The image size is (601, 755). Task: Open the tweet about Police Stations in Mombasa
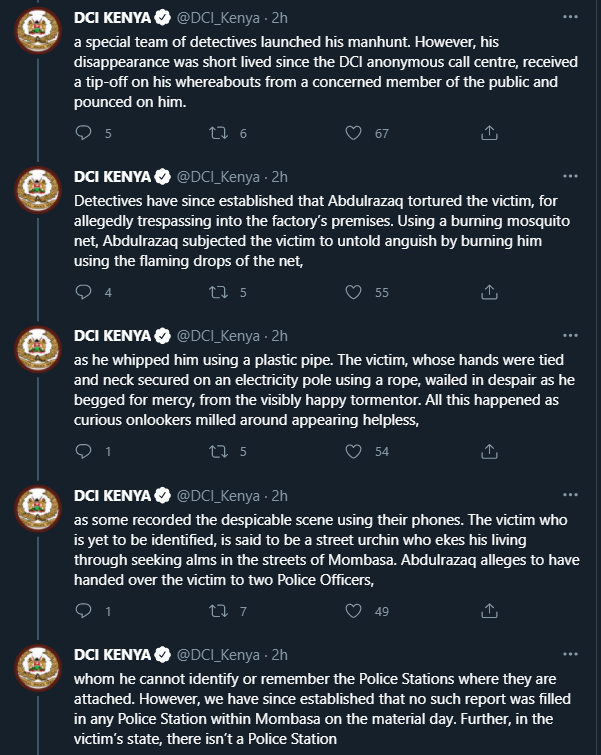tap(330, 712)
